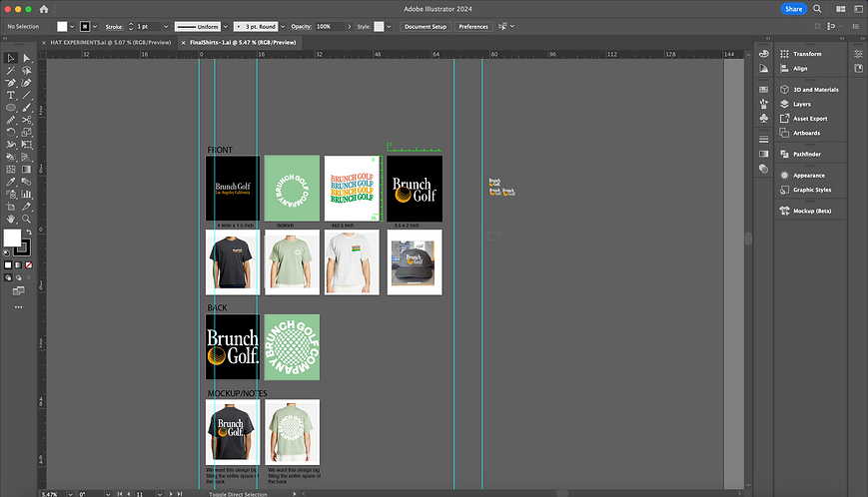Image resolution: width=868 pixels, height=497 pixels.
Task: Open the Pathfinder panel
Action: (x=806, y=154)
